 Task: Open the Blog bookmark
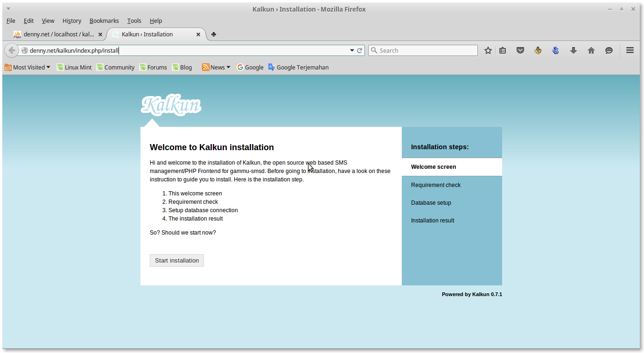pyautogui.click(x=182, y=67)
